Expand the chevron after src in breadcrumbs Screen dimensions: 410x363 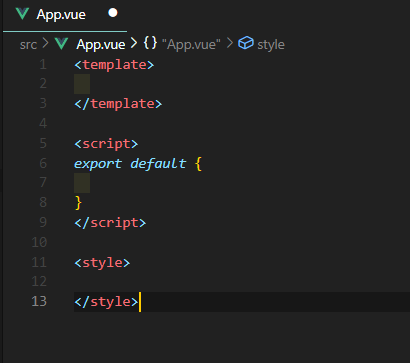coord(45,44)
